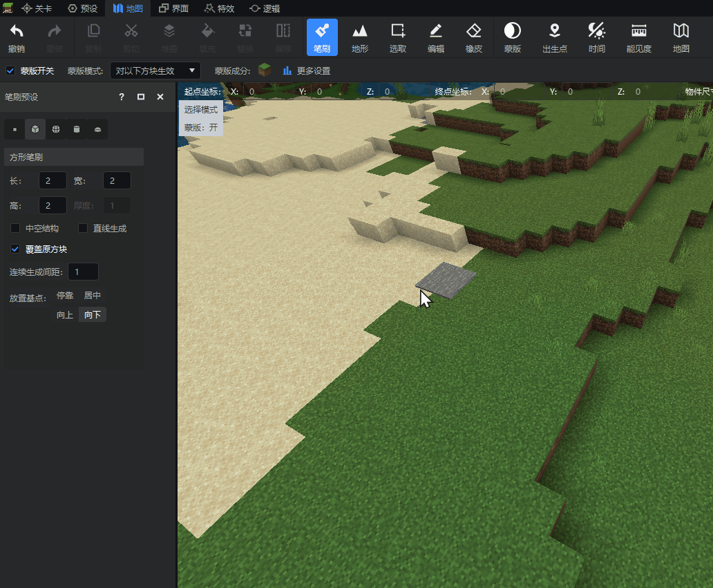Toggle the 蒙版开关 checkbox

pos(10,71)
